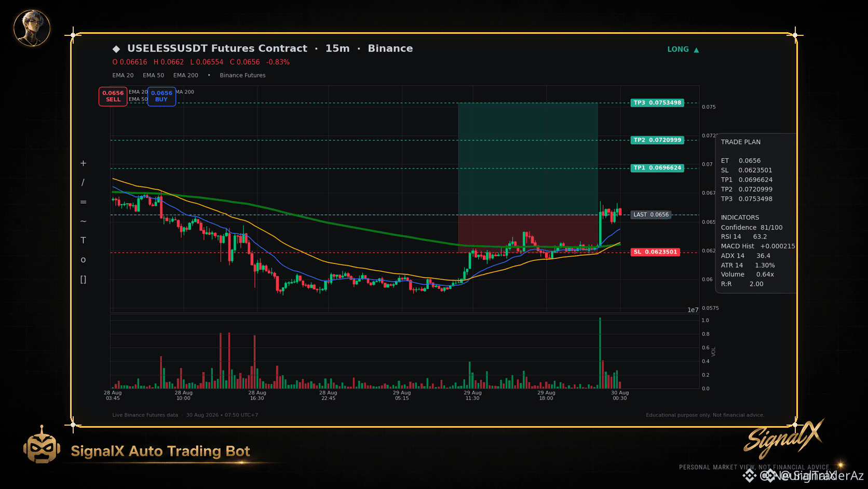
Task: Click the 29 Aug 05:15 time label
Action: pos(402,395)
